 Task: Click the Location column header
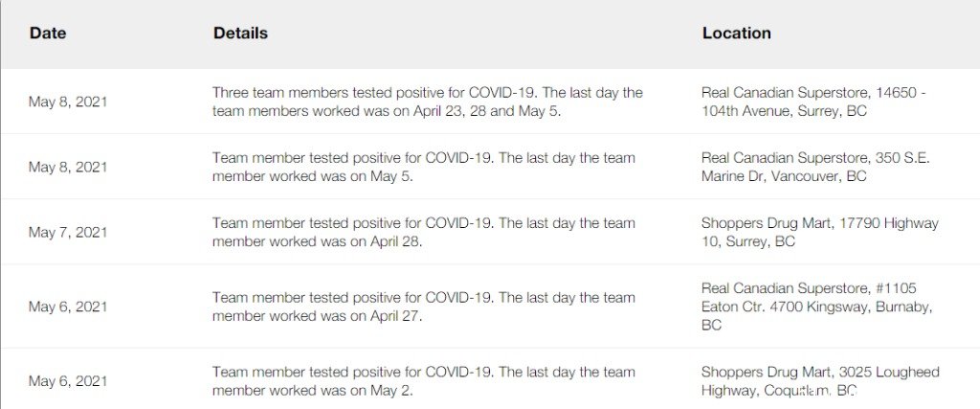pos(736,34)
